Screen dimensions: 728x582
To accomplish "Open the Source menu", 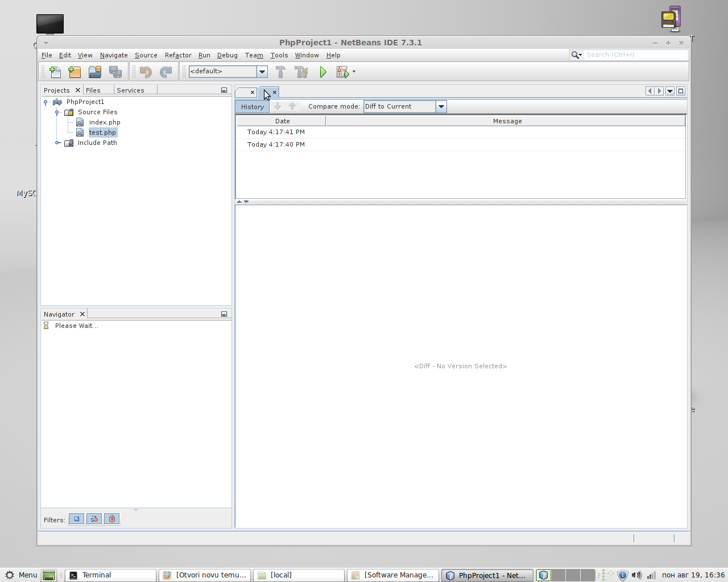I will (146, 55).
